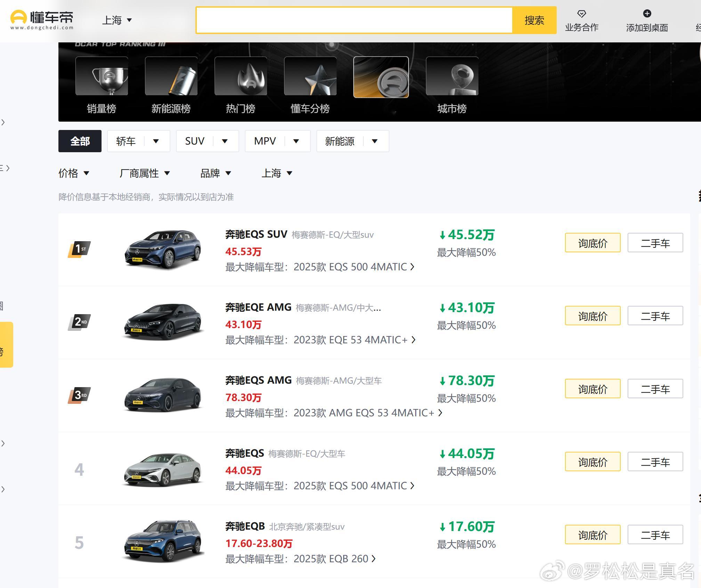Open the 品牌 filter dropdown
701x588 pixels.
coord(216,173)
